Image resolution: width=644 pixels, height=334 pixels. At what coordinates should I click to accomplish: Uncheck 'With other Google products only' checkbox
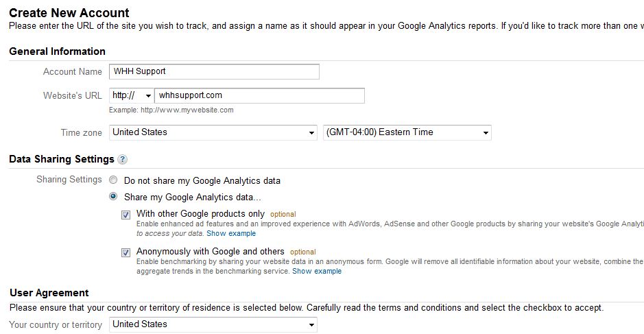coord(126,215)
